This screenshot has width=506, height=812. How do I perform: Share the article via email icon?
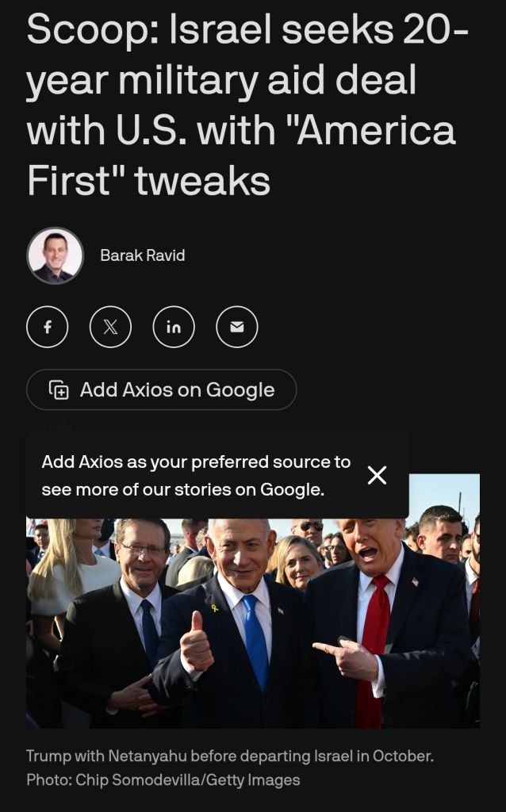[x=236, y=327]
